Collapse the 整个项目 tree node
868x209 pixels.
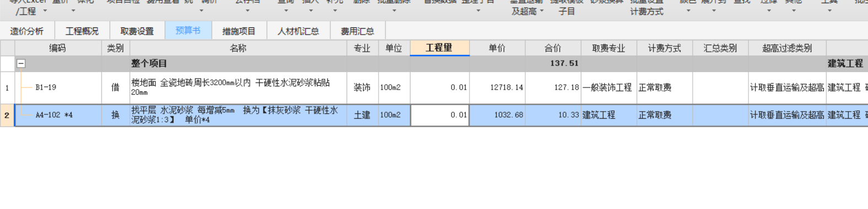coord(21,64)
